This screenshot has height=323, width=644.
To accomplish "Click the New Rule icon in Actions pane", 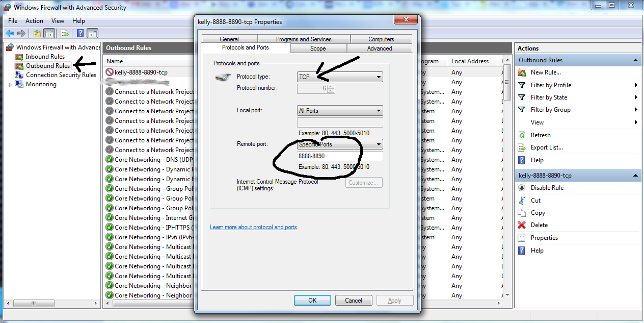I will click(x=522, y=72).
